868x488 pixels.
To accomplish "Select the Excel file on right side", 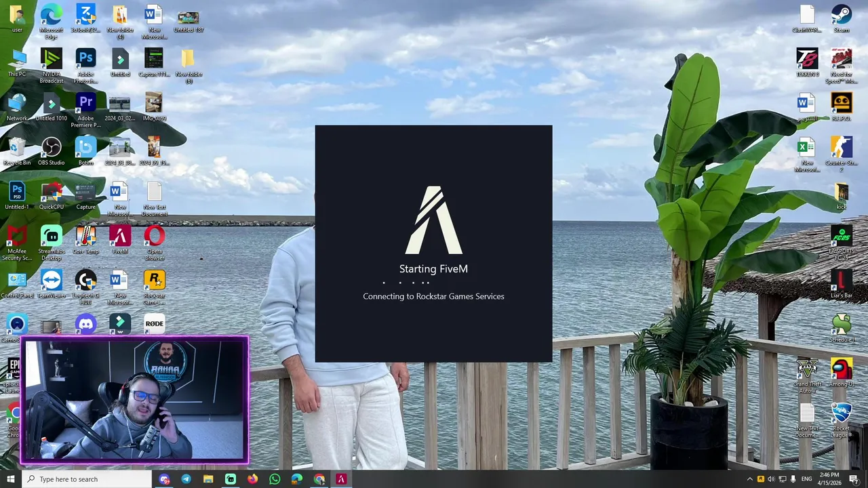I will click(807, 155).
